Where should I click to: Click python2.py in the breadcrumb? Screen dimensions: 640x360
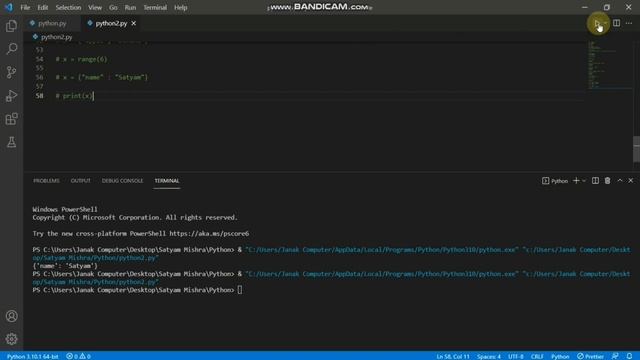(56, 37)
